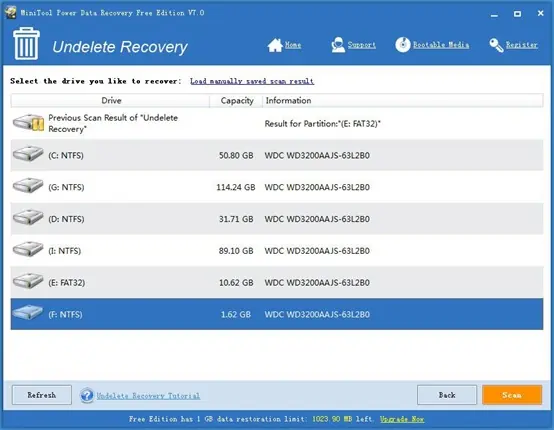Select the (E: FAT32) drive row
Image resolution: width=554 pixels, height=430 pixels.
click(x=277, y=282)
